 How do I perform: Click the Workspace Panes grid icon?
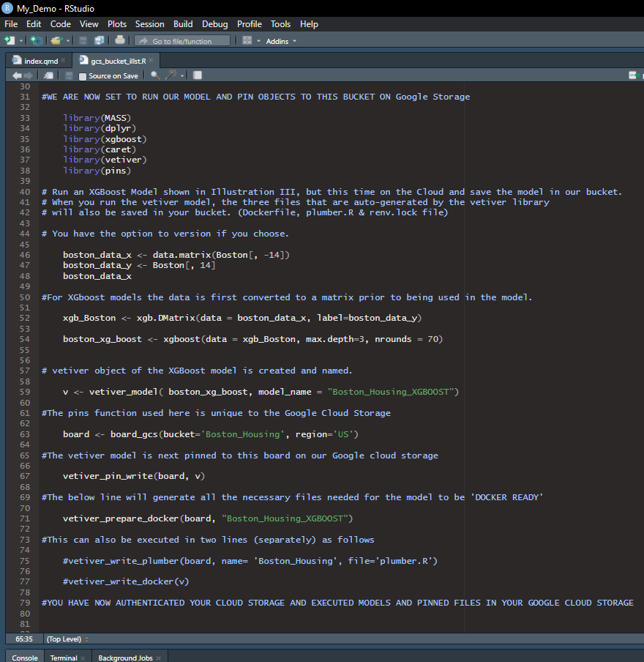pos(247,41)
